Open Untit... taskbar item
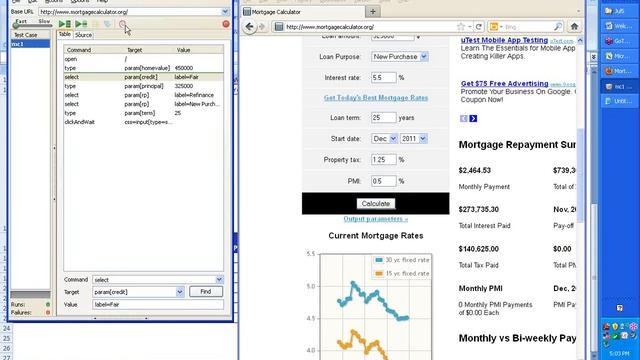Viewport: 640px width, 360px height. [620, 101]
